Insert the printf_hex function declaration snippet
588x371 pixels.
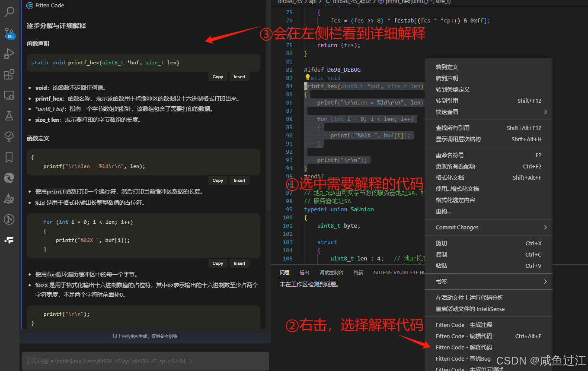coord(240,77)
